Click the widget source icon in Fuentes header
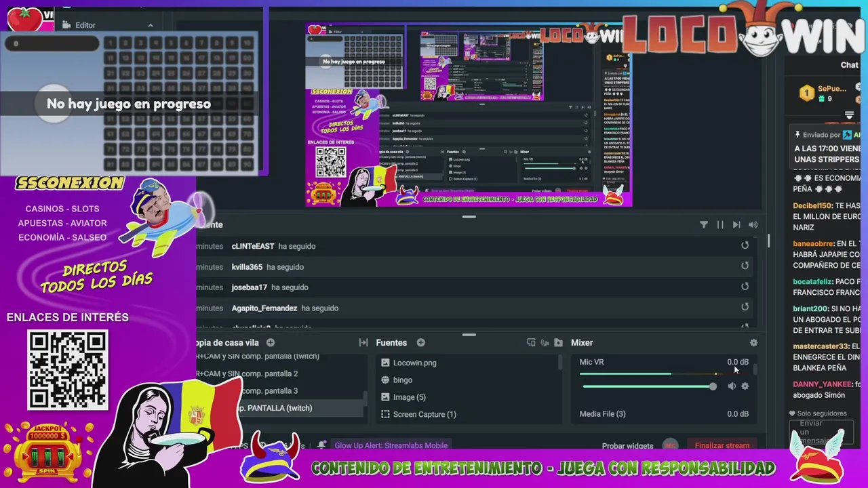The width and height of the screenshot is (868, 488). [531, 343]
